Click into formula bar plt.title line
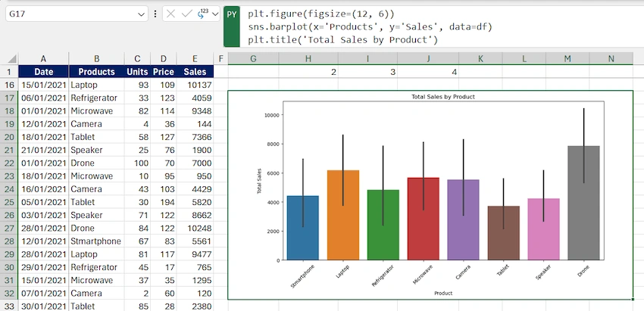 (x=343, y=40)
